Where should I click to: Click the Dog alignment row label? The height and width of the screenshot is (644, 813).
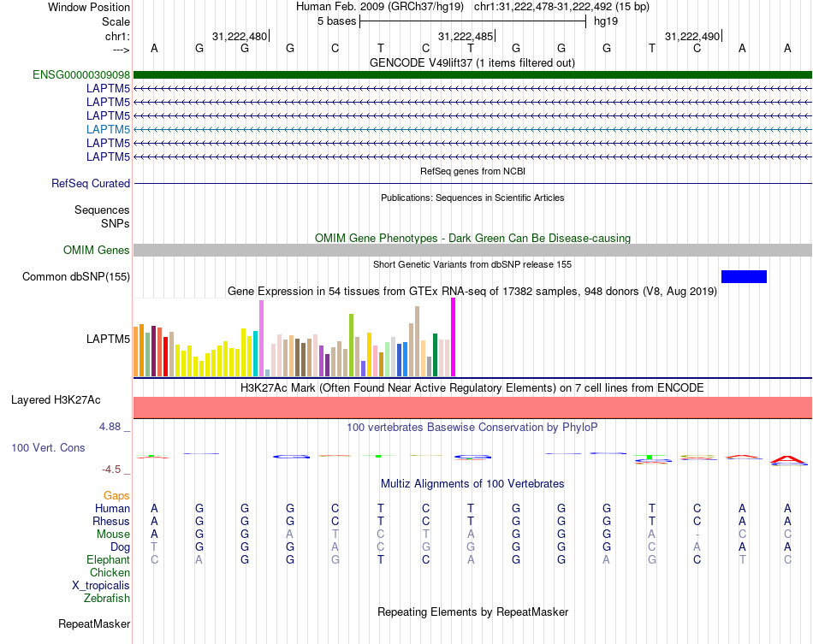(121, 547)
